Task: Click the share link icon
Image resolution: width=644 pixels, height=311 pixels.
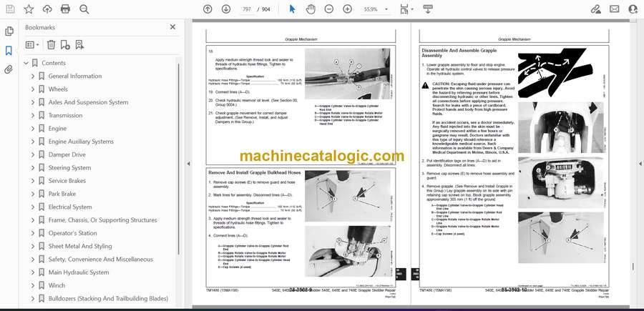Action: click(x=595, y=9)
